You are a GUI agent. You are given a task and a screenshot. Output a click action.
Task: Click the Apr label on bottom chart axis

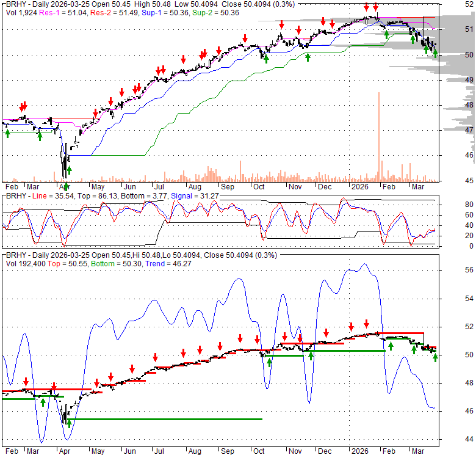pyautogui.click(x=63, y=453)
